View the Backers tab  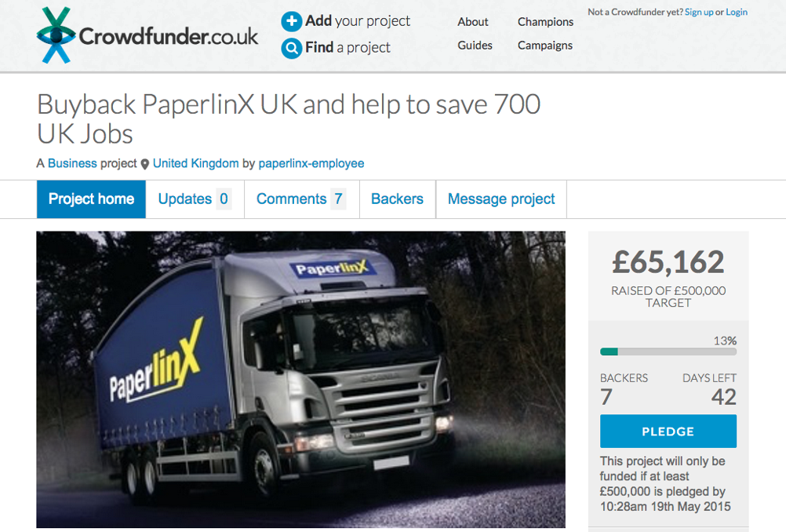398,199
